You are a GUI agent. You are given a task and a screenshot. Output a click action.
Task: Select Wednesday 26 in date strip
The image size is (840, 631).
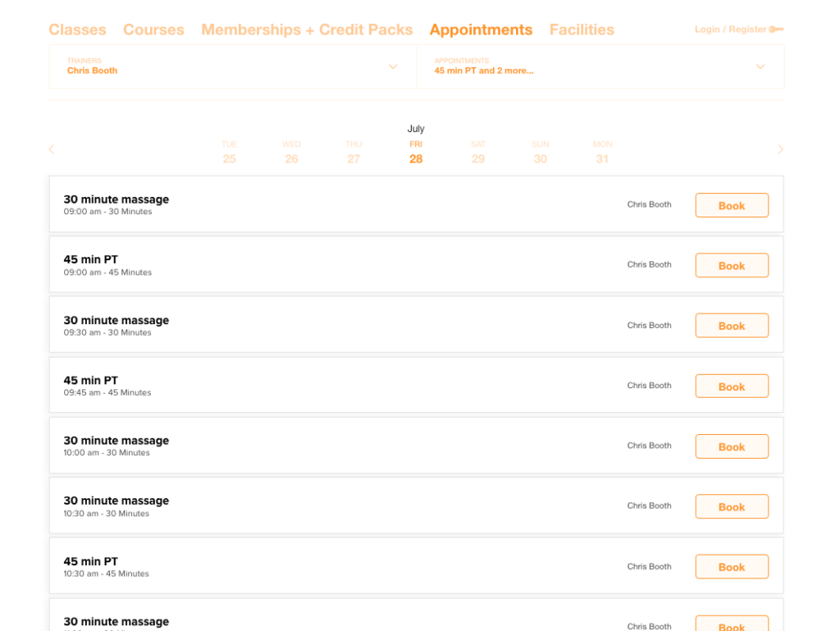pyautogui.click(x=291, y=153)
